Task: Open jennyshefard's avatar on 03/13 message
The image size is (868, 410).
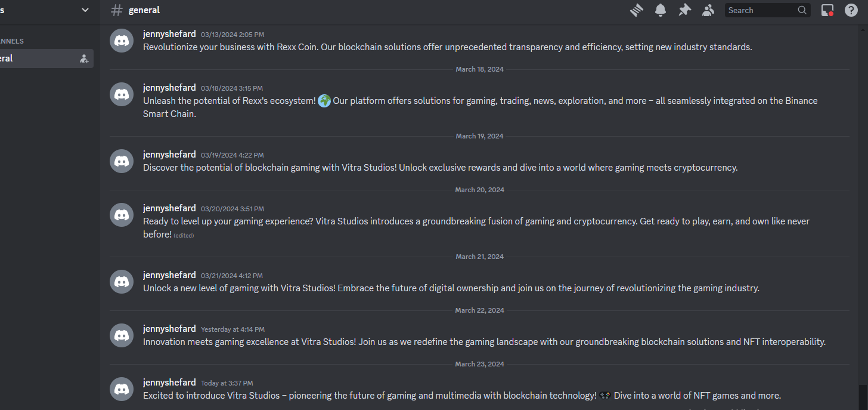Action: click(122, 41)
